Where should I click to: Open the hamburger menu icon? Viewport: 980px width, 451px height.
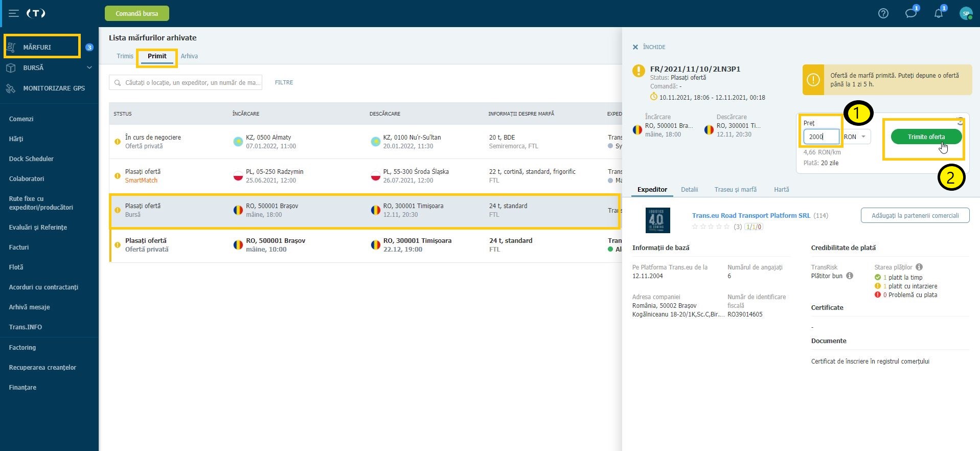tap(14, 13)
